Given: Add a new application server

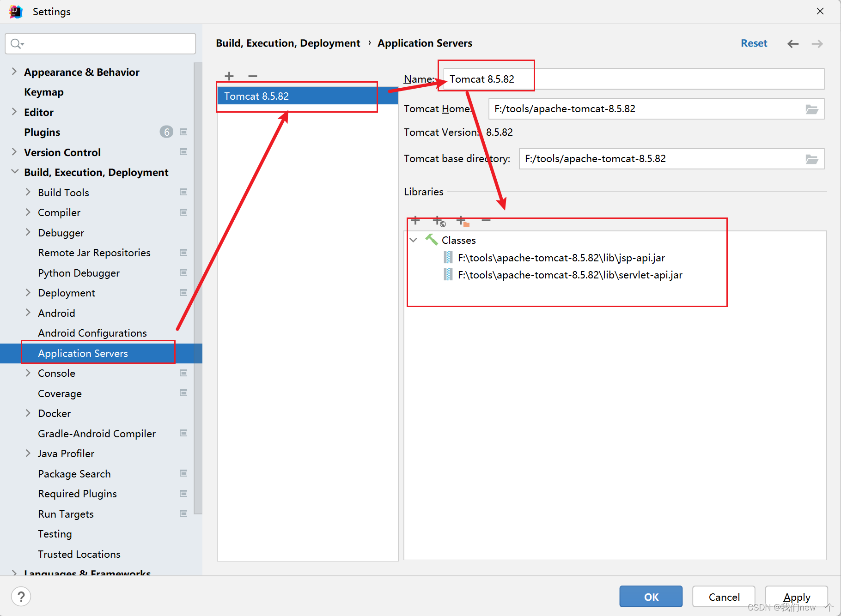Looking at the screenshot, I should click(229, 76).
